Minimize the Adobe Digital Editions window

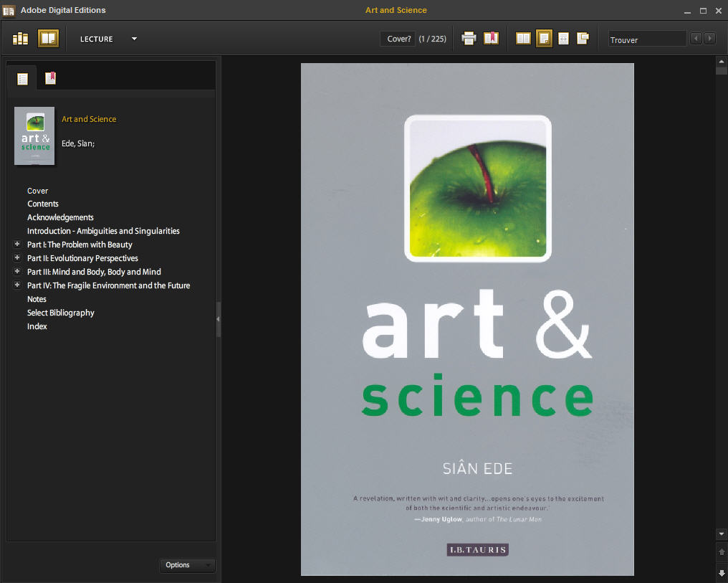tap(688, 11)
